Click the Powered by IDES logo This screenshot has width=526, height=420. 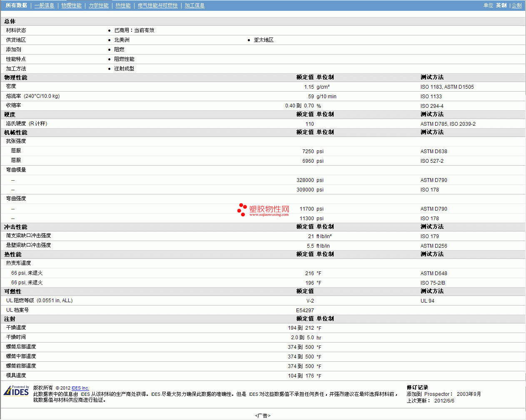pyautogui.click(x=16, y=390)
